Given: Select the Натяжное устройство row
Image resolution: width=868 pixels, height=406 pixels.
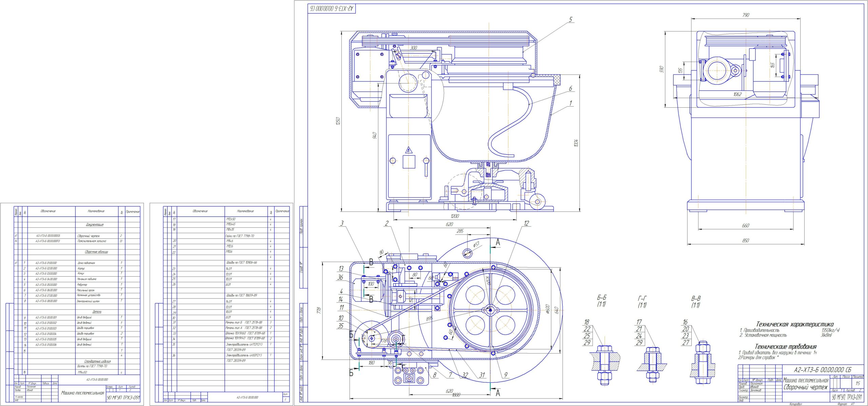Looking at the screenshot, I should pos(77,296).
